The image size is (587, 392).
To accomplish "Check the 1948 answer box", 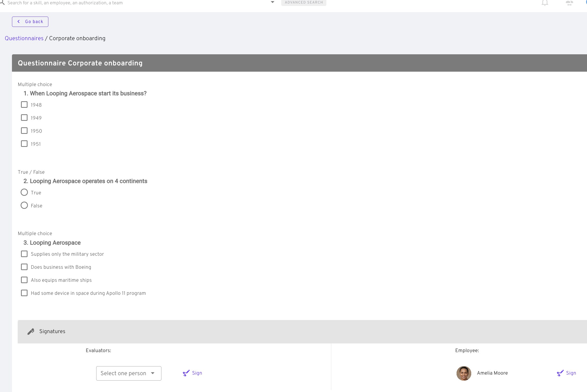I will 24,105.
